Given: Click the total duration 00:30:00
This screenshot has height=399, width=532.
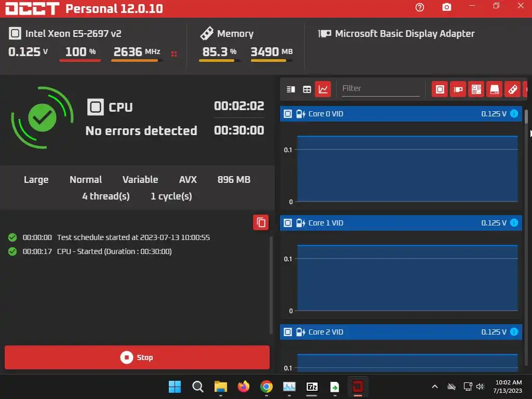Looking at the screenshot, I should click(x=239, y=130).
